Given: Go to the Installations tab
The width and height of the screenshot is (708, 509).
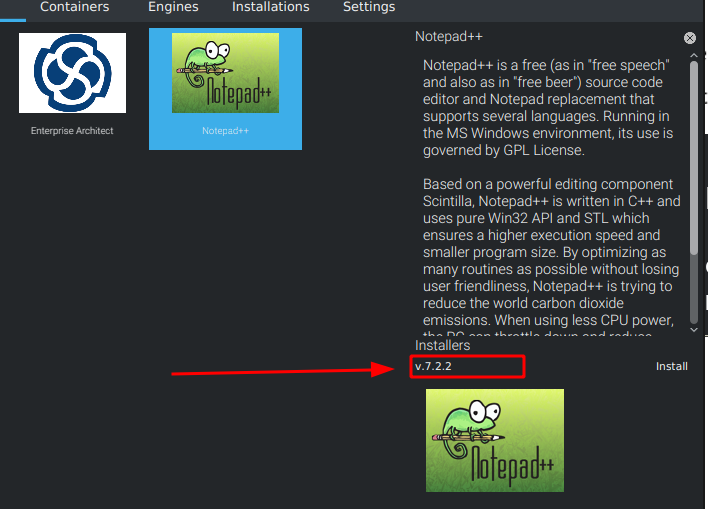Looking at the screenshot, I should tap(271, 7).
